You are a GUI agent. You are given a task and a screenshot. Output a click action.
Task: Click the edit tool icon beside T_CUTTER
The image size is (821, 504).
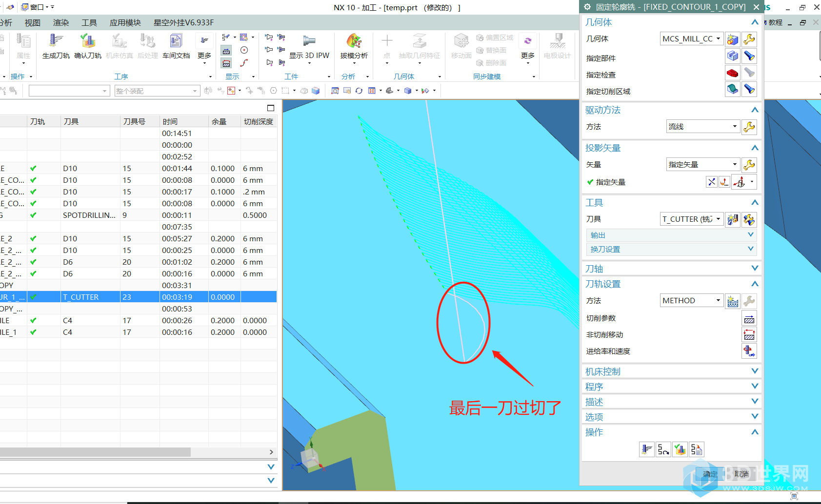point(749,219)
